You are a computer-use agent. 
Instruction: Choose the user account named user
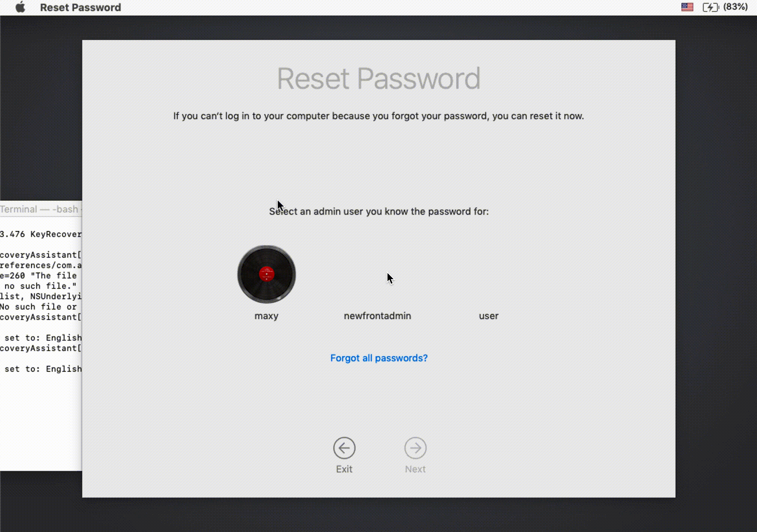pos(489,316)
